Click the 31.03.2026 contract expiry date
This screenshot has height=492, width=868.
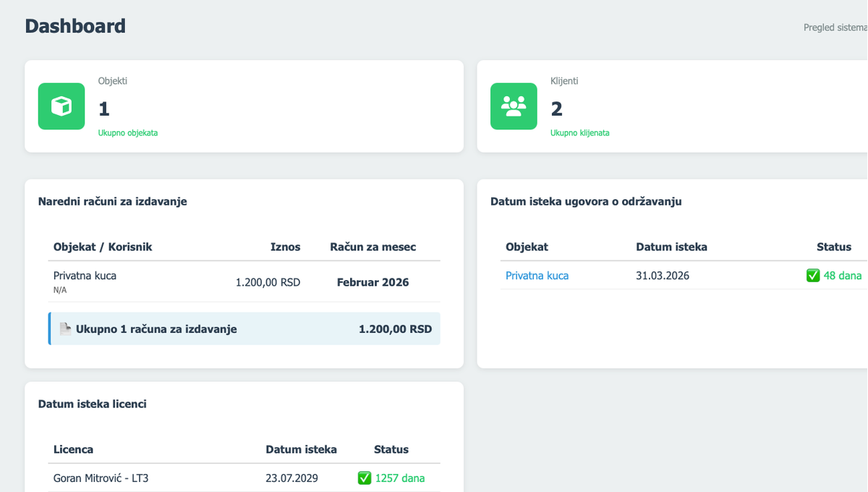point(663,276)
